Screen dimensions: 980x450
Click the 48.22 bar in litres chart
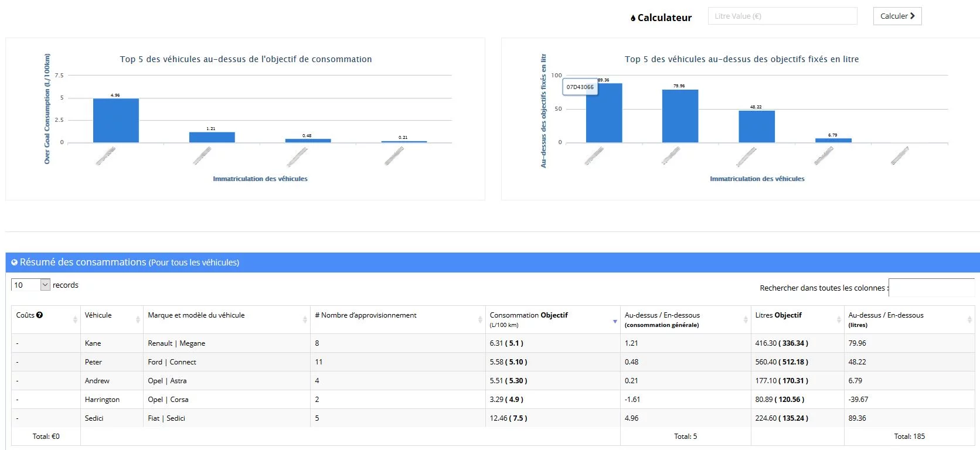click(x=757, y=127)
